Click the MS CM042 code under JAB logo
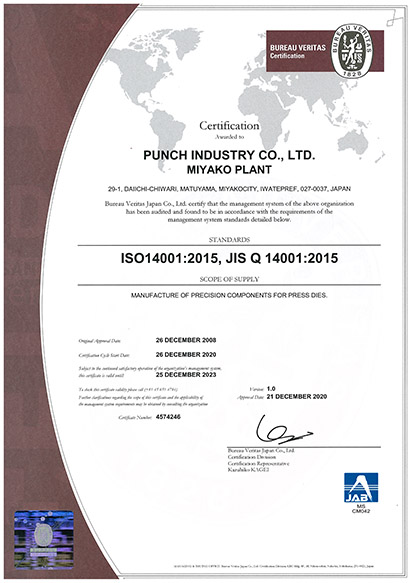This screenshot has width=412, height=583. (361, 509)
